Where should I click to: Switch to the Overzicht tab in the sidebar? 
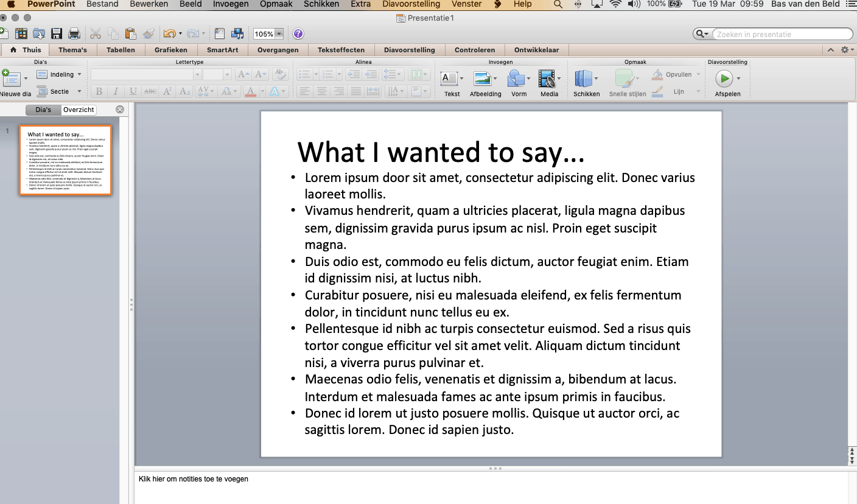(79, 110)
